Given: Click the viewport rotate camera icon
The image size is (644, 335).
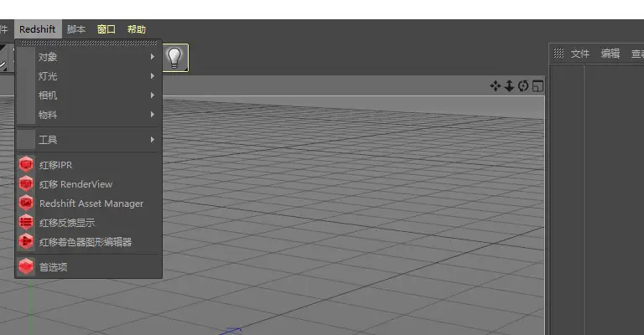Looking at the screenshot, I should point(523,86).
